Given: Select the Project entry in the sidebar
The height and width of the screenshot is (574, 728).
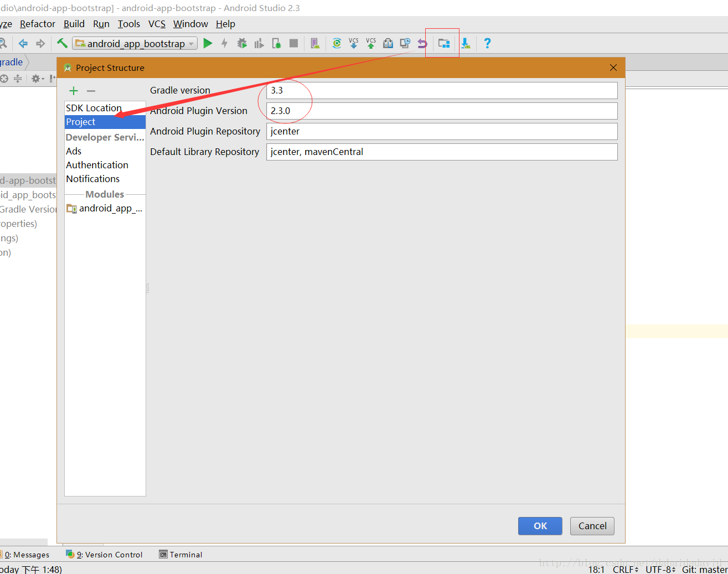Looking at the screenshot, I should 105,122.
